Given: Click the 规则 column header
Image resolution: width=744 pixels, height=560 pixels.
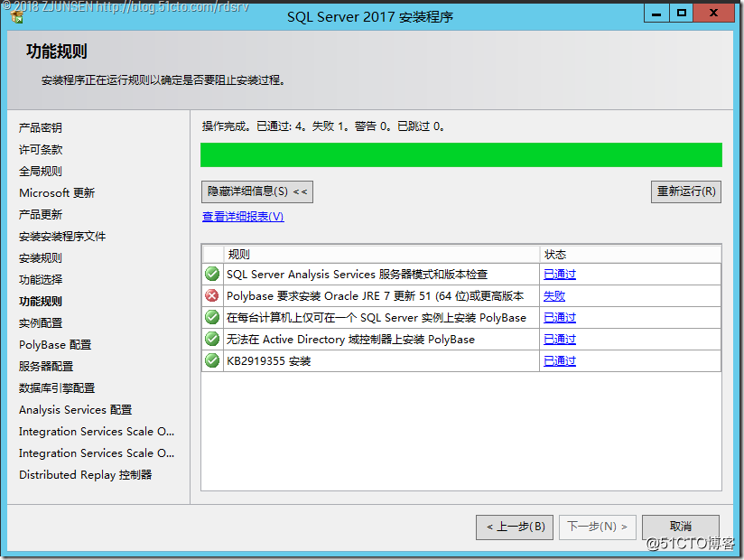Looking at the screenshot, I should [382, 255].
